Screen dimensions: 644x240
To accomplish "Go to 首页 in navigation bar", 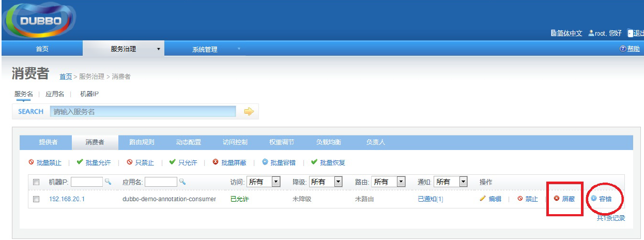I will coord(42,49).
